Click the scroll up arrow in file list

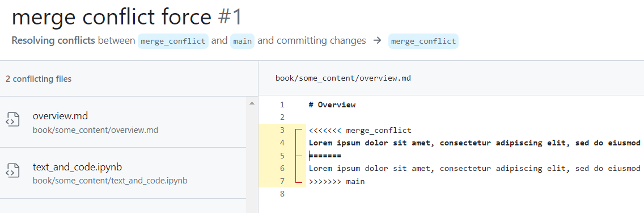tap(252, 103)
